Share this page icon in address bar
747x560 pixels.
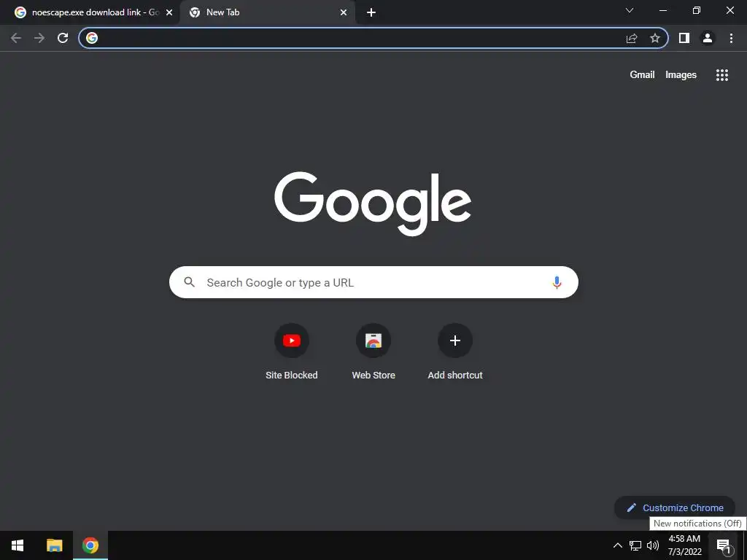pos(632,38)
